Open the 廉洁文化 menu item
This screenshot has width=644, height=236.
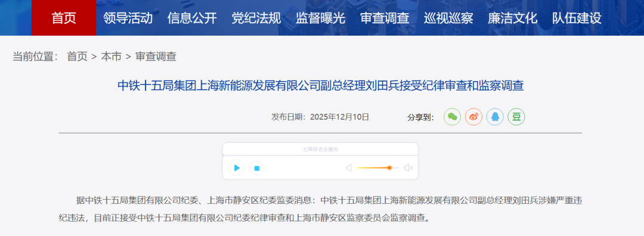pos(513,18)
